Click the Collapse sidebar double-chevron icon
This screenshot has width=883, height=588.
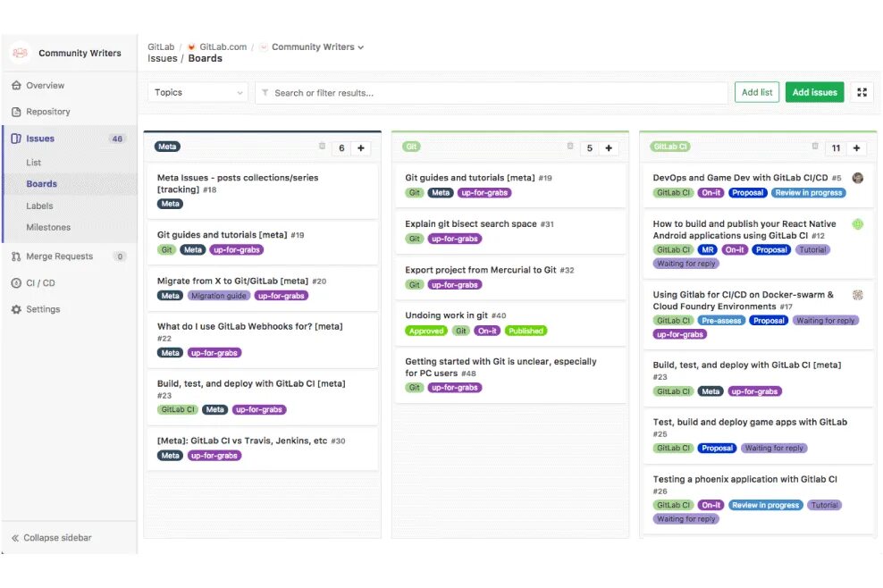15,538
